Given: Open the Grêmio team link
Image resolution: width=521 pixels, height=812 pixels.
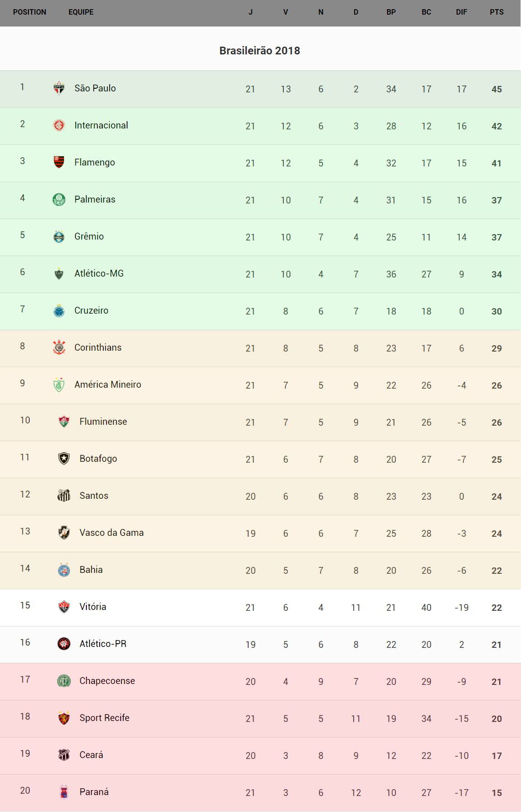Looking at the screenshot, I should coord(89,236).
